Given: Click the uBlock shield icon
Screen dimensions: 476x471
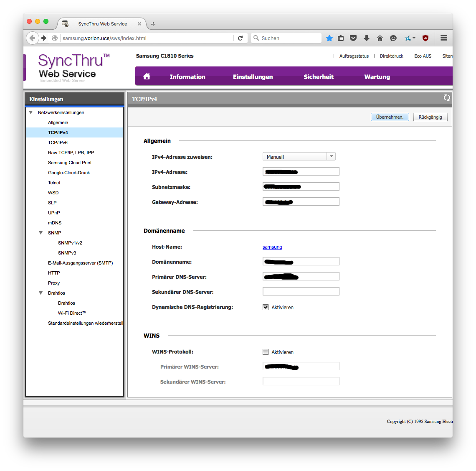Looking at the screenshot, I should pos(425,38).
